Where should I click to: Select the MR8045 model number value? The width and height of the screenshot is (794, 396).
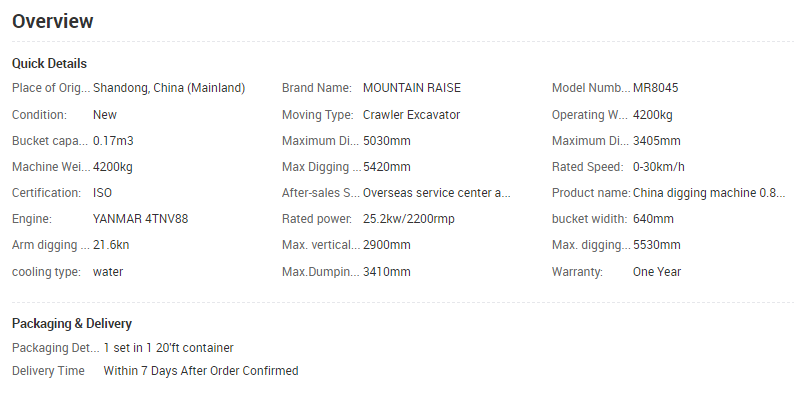(x=655, y=88)
